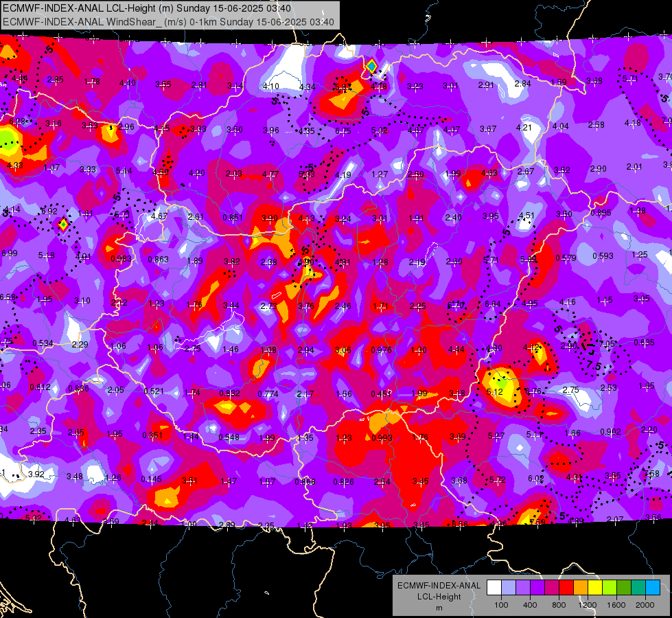Viewport: 672px width, 618px height.
Task: Click the cyan diamond marker at top
Action: pyautogui.click(x=371, y=67)
